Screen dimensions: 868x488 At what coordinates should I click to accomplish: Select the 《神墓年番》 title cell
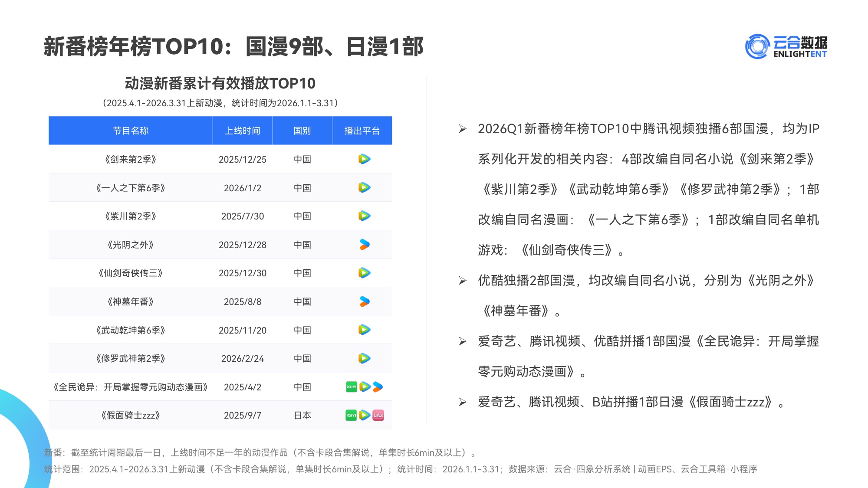(131, 301)
